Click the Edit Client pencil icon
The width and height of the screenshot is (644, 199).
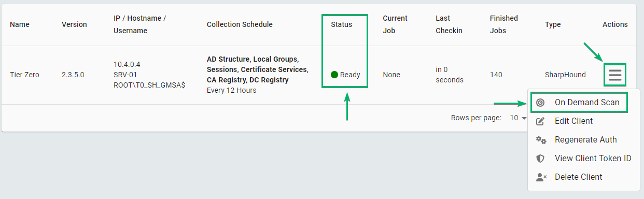pyautogui.click(x=540, y=121)
